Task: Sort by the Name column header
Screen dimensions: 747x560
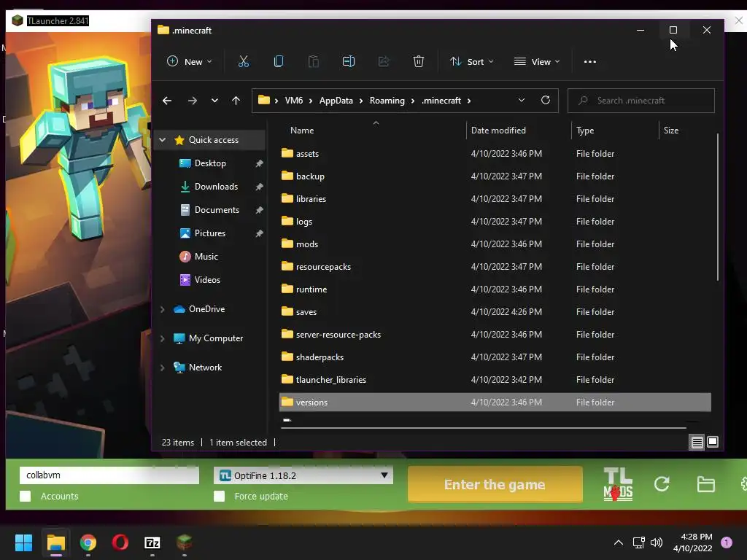Action: [x=302, y=131]
